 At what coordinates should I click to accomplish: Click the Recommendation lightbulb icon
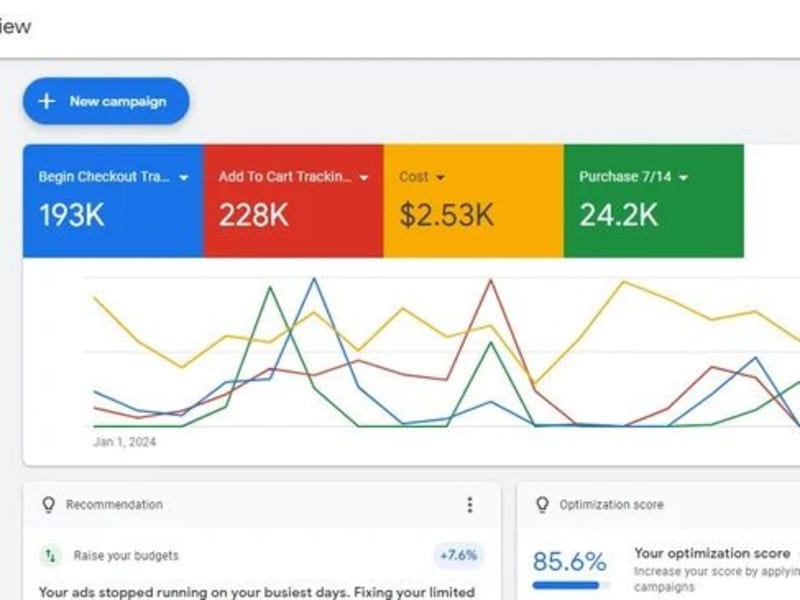[x=48, y=505]
